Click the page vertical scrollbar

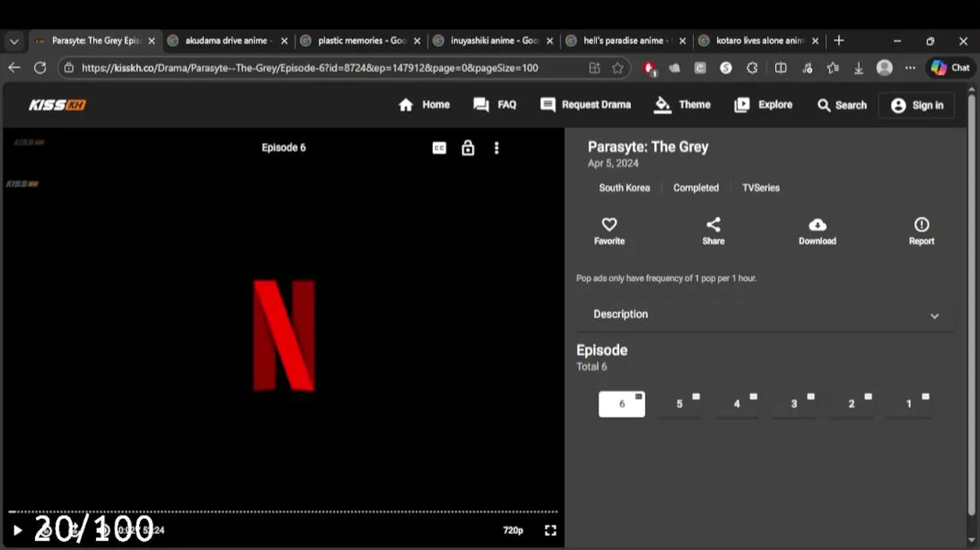coord(971,306)
